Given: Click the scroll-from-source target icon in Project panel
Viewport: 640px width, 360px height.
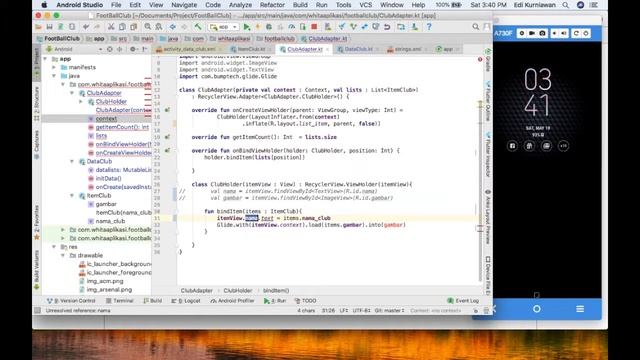Looking at the screenshot, I should coord(110,49).
